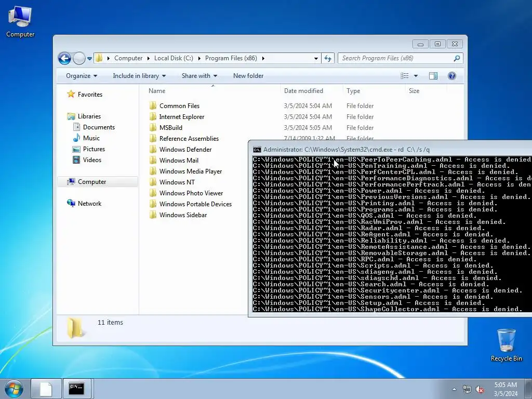Open the Windows Start menu orb
The height and width of the screenshot is (399, 532).
click(x=14, y=389)
